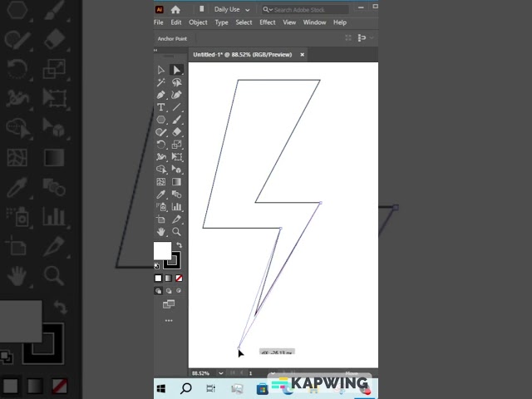
Task: Enable Draw Normal mode
Action: pos(159,291)
